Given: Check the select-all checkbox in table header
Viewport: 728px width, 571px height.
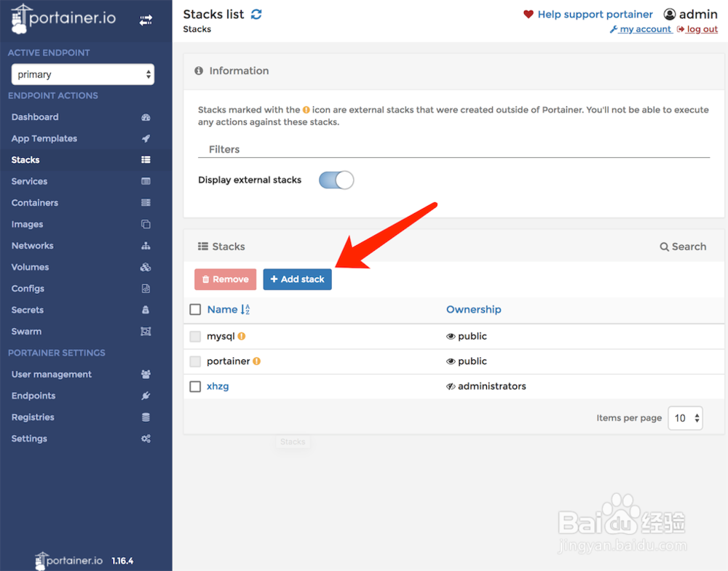Looking at the screenshot, I should coord(195,309).
